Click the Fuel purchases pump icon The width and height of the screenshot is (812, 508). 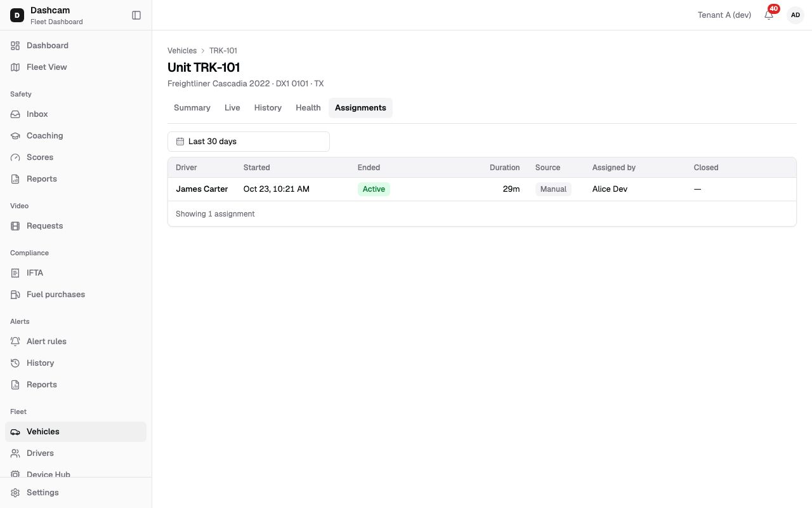pyautogui.click(x=15, y=295)
